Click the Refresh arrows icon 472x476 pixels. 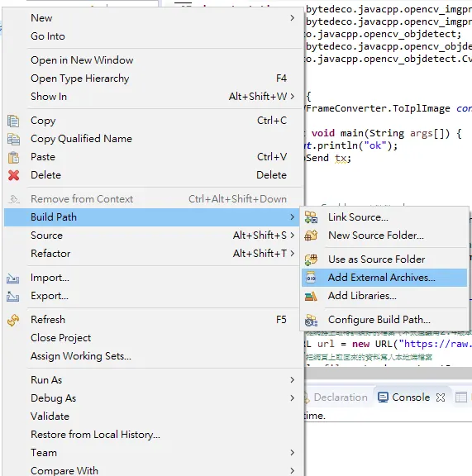tap(13, 320)
